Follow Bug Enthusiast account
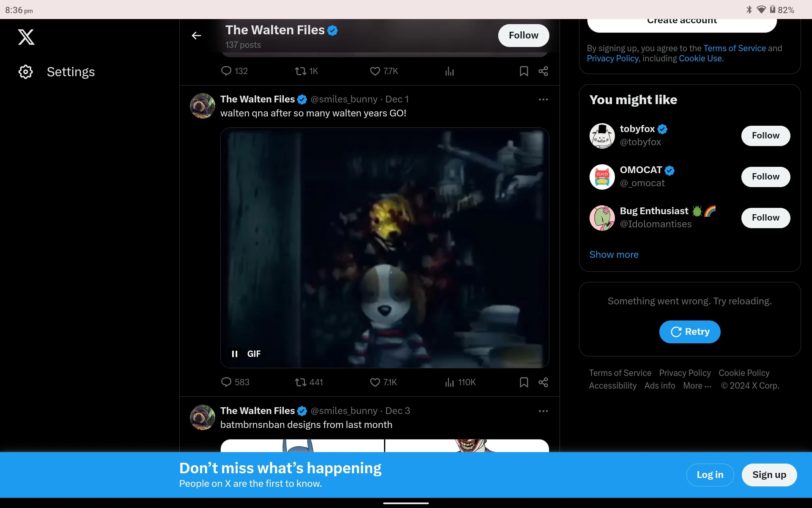812x508 pixels. click(765, 218)
